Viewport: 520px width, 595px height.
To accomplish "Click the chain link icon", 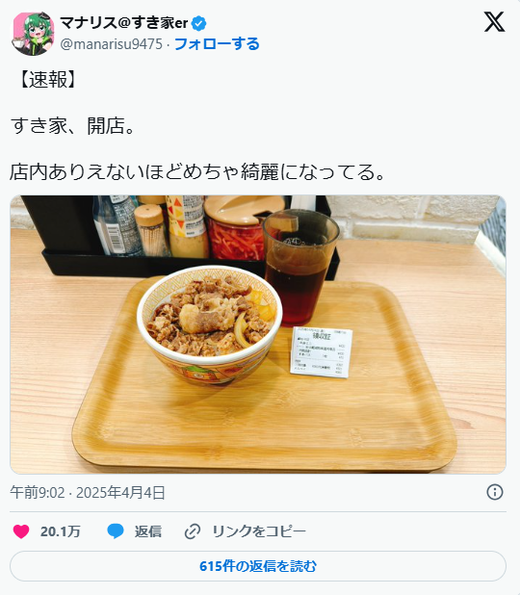I will point(192,531).
